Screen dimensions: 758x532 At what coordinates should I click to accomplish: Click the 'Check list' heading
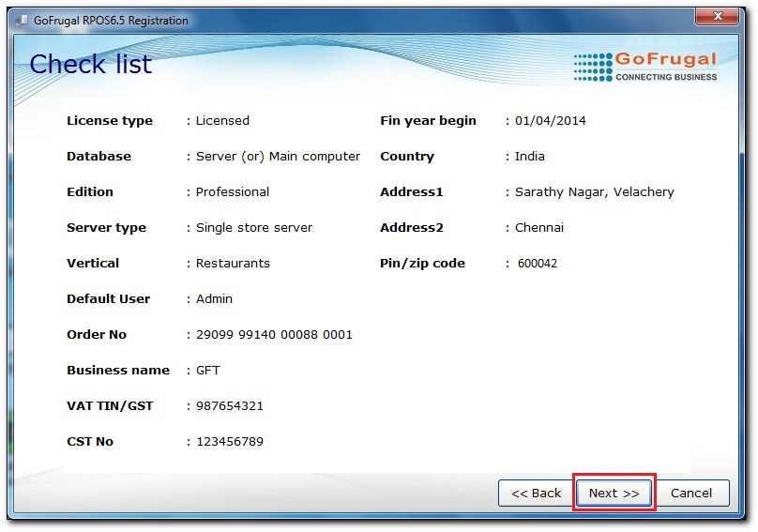(x=90, y=64)
